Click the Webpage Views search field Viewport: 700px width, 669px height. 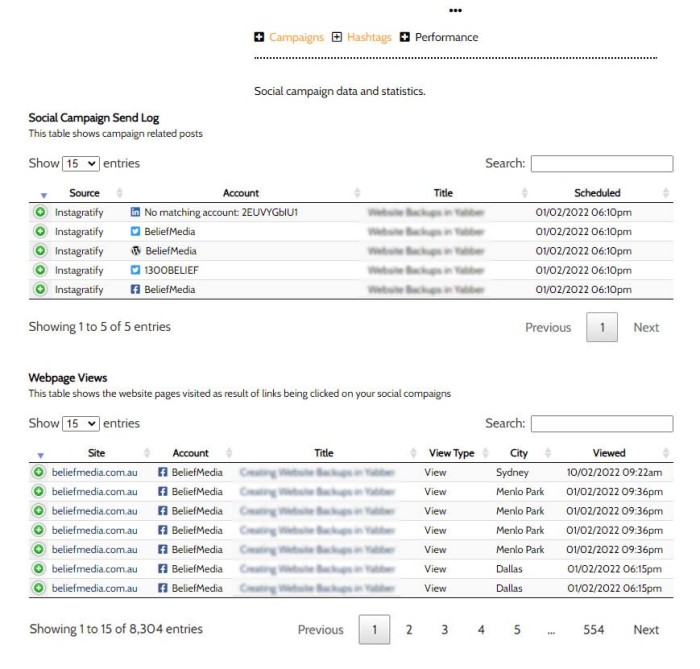pos(601,424)
